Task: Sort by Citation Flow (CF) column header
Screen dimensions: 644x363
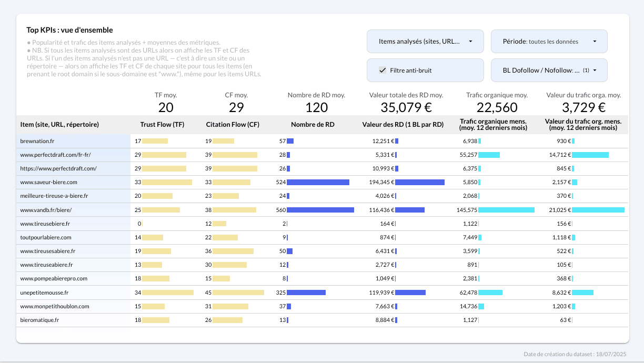Action: (233, 125)
